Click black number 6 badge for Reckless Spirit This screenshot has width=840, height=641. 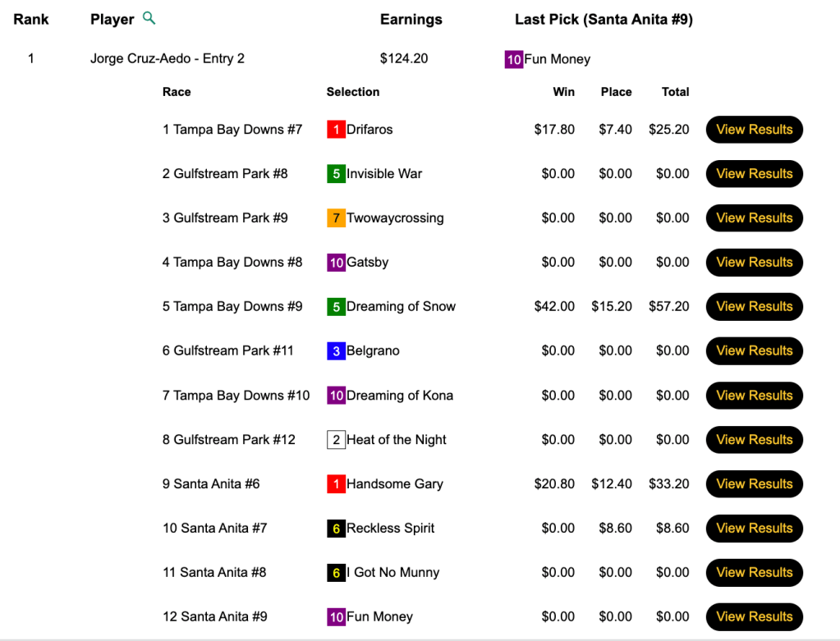336,529
